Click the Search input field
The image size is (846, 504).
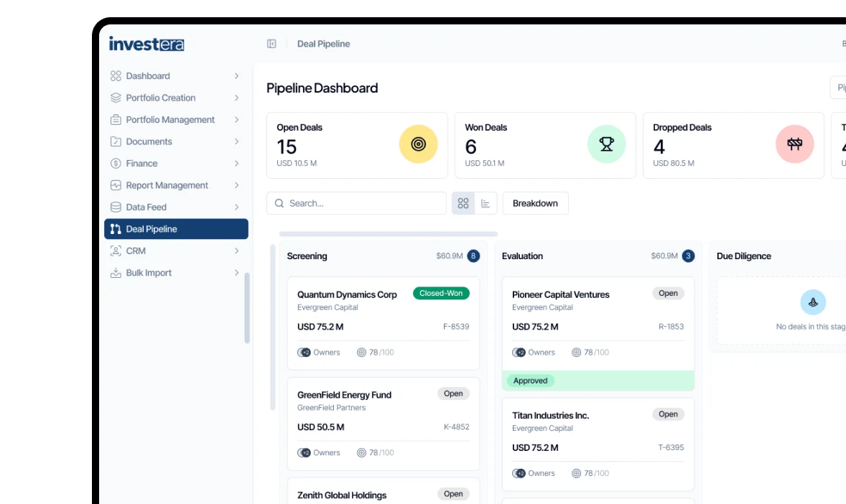pos(357,203)
